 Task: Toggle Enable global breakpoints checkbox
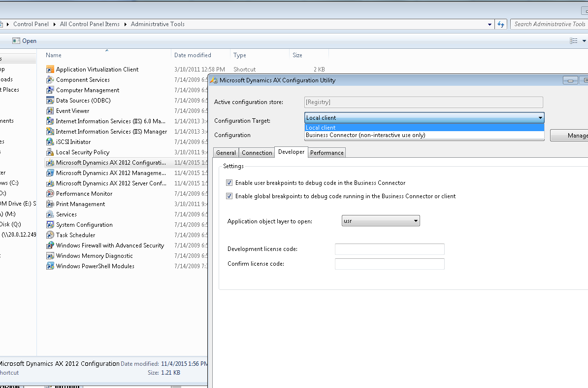(229, 196)
